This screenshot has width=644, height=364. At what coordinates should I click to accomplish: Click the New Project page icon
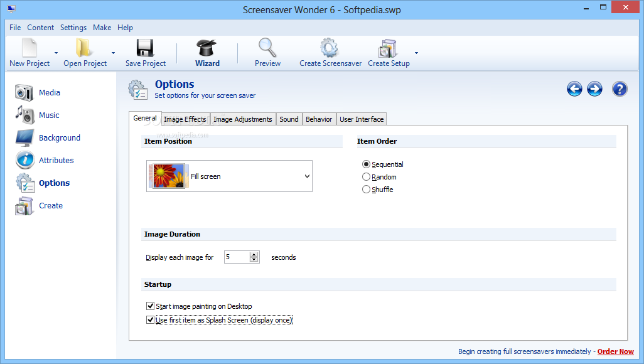pyautogui.click(x=29, y=48)
